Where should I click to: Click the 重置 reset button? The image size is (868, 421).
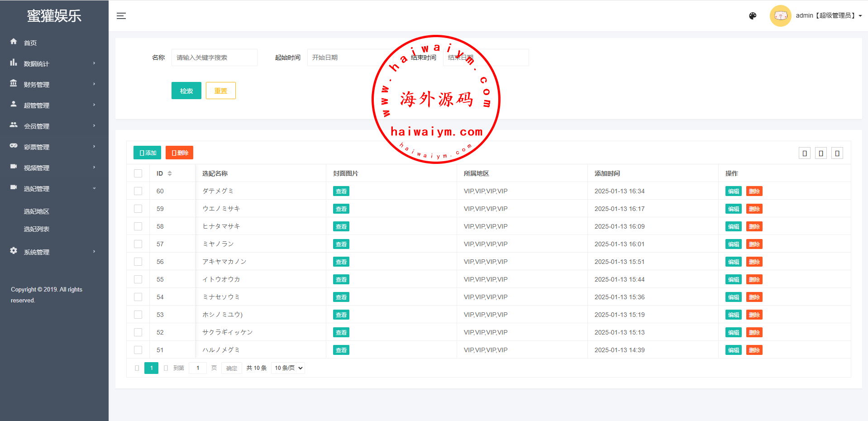220,91
